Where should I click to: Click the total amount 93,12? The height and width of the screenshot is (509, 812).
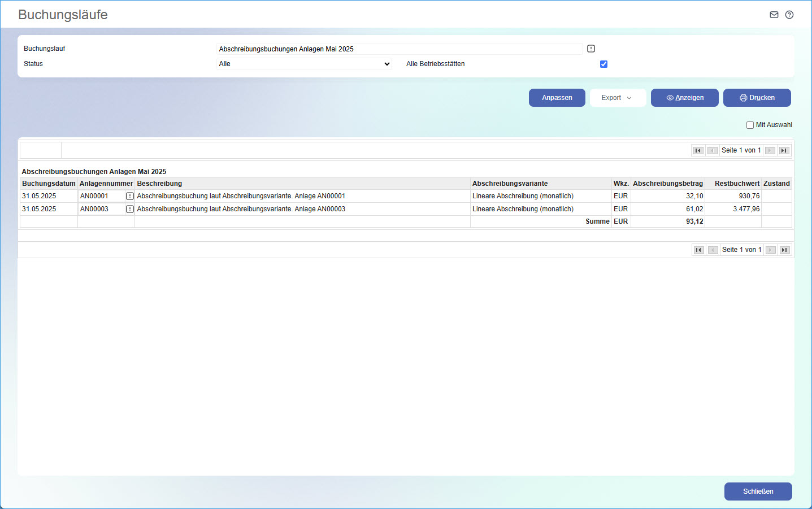point(694,221)
